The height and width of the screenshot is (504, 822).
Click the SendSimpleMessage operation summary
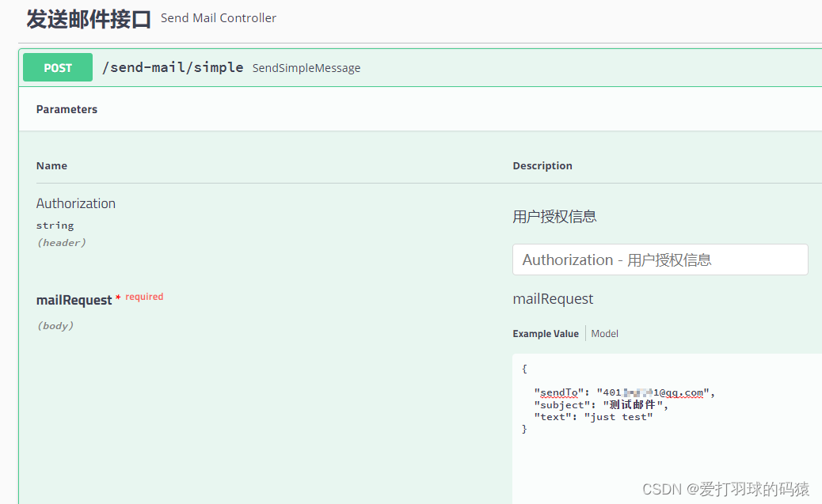(x=306, y=68)
